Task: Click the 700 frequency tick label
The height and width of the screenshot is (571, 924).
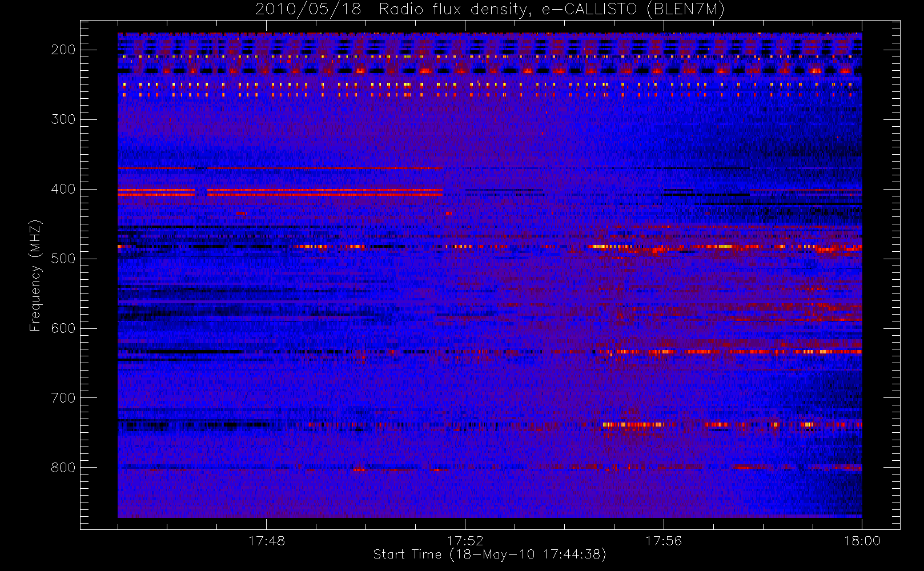Action: coord(63,398)
